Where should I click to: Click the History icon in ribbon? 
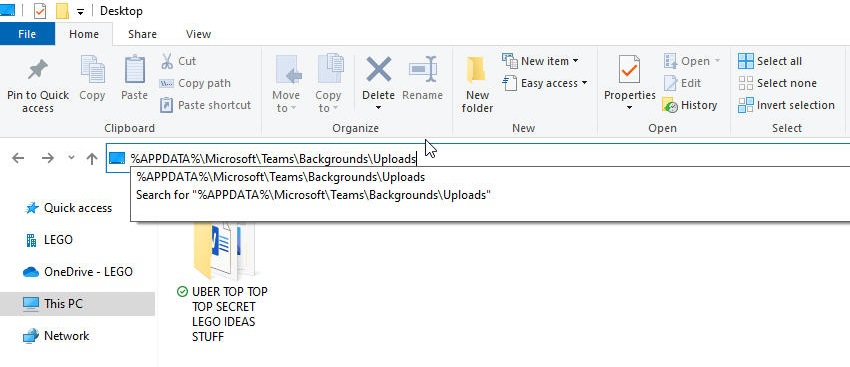click(671, 105)
